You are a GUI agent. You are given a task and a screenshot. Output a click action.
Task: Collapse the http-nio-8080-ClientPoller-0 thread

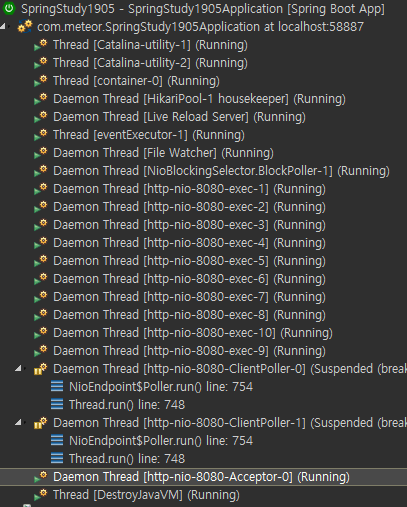[19, 368]
